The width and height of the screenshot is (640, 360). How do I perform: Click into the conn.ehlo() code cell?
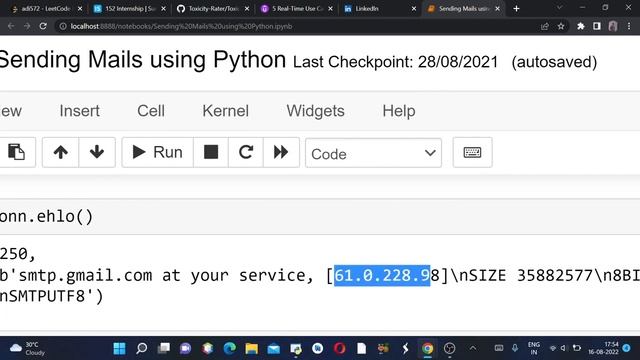320,217
